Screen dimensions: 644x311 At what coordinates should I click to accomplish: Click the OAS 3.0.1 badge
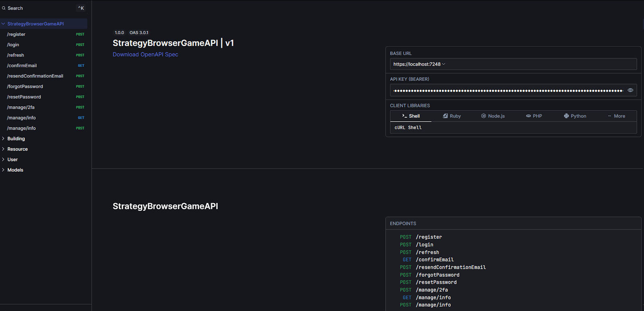tap(139, 33)
